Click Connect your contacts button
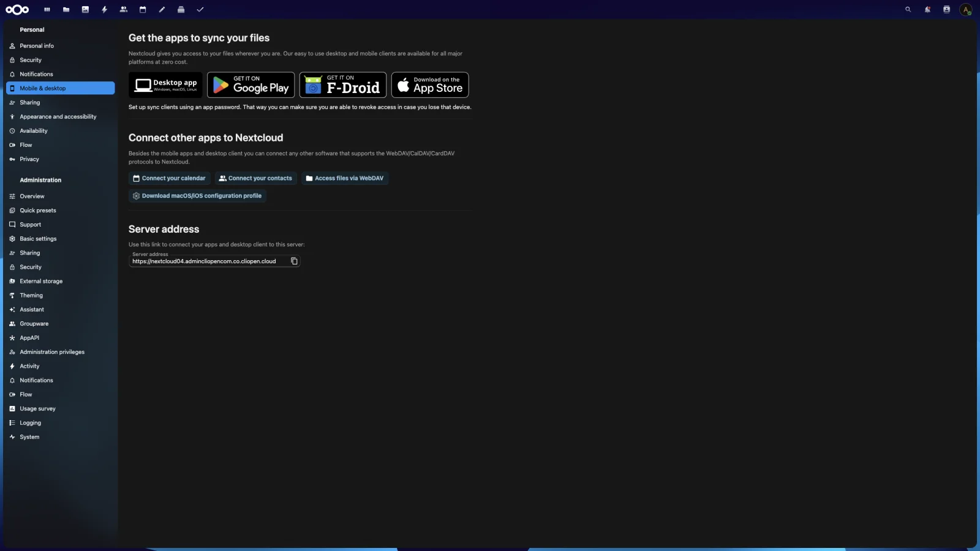The height and width of the screenshot is (551, 980). coord(256,178)
